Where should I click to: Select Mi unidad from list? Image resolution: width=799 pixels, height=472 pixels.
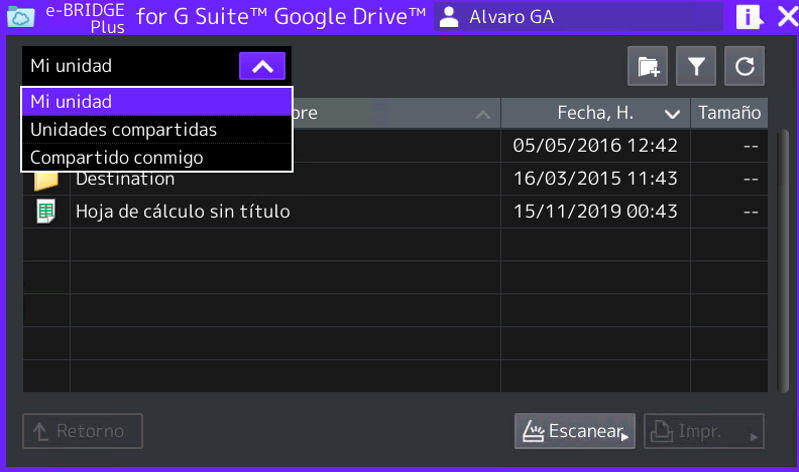[x=156, y=102]
